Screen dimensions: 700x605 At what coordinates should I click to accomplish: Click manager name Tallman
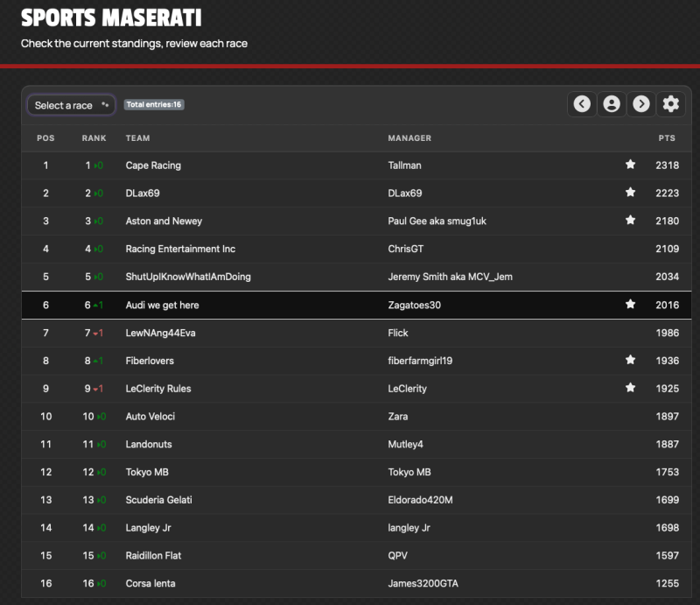404,165
